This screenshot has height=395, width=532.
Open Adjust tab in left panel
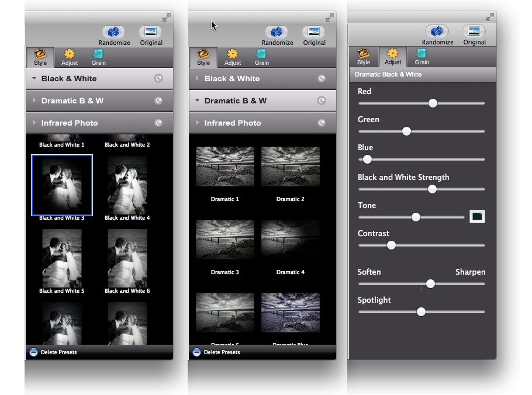[x=69, y=57]
